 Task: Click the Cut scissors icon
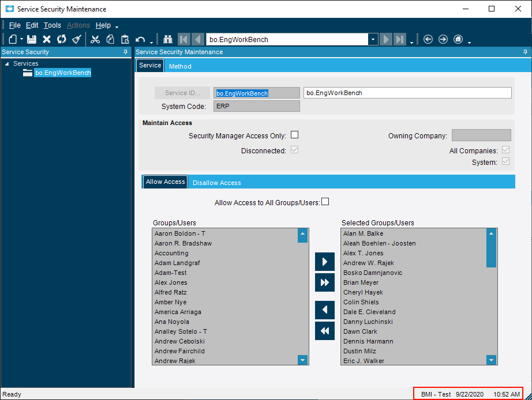[x=95, y=39]
